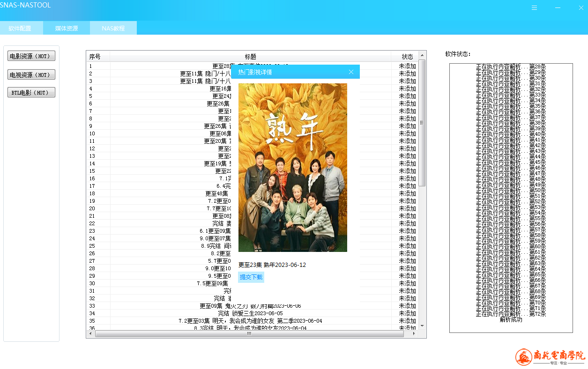This screenshot has width=588, height=369.
Task: Load 电影资源 (HOT) list
Action: [31, 56]
